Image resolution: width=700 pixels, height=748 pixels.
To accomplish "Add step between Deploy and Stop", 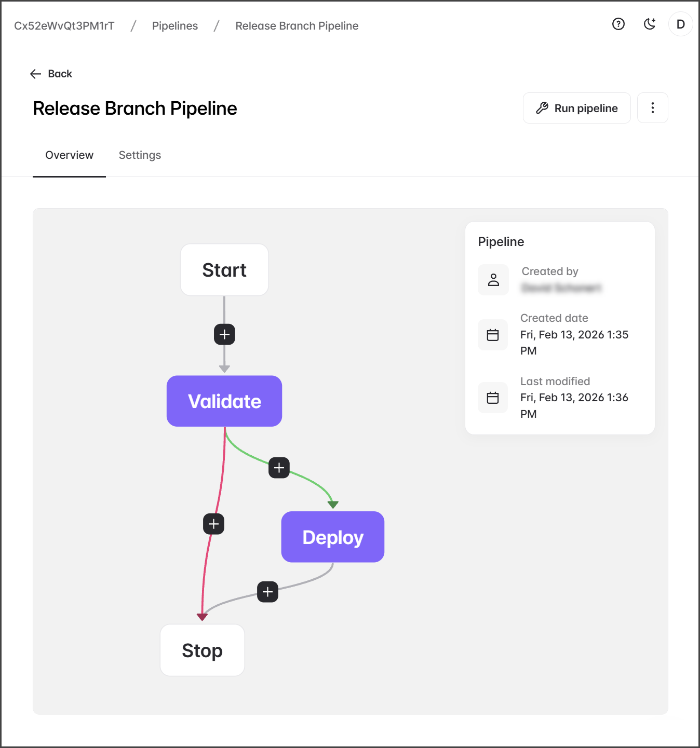I will click(267, 592).
